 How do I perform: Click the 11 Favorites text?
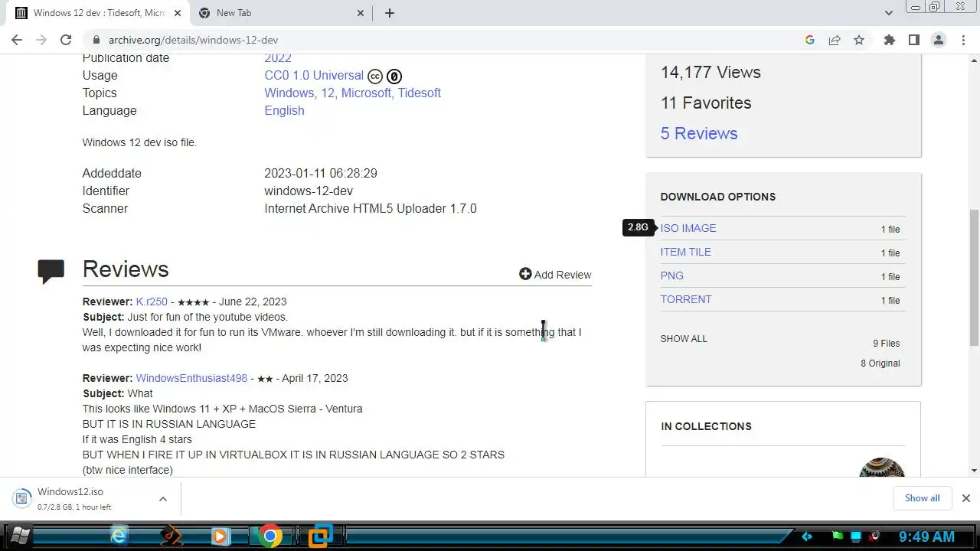[706, 103]
